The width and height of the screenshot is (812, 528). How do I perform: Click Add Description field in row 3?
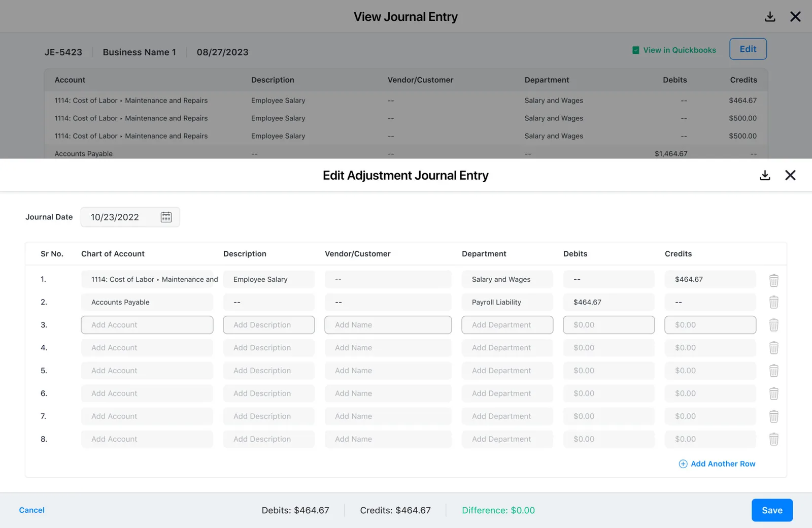(269, 325)
